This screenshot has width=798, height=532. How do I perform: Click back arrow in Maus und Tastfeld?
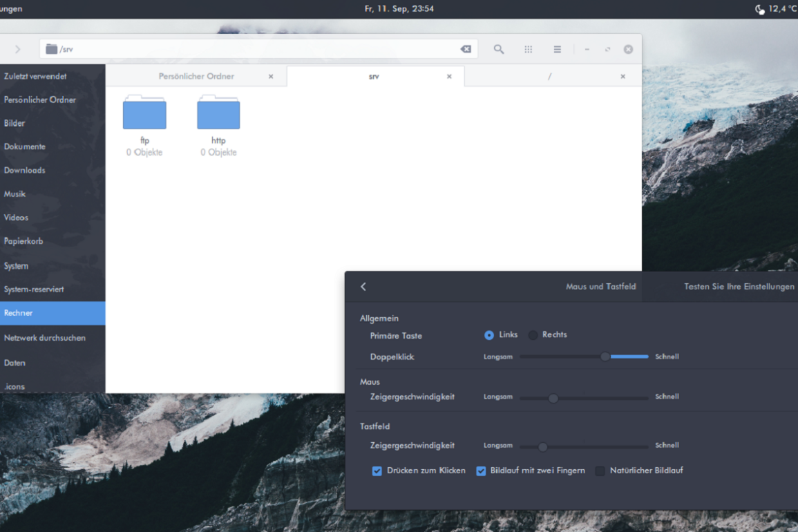363,286
